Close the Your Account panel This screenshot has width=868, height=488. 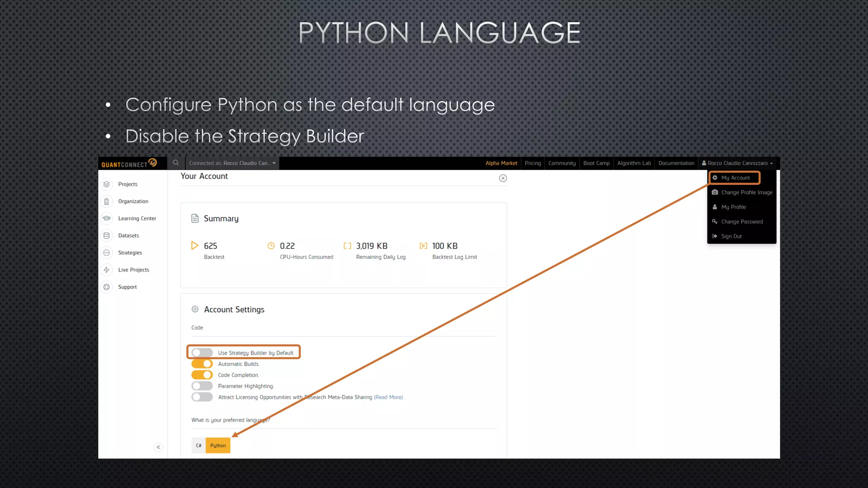click(x=503, y=178)
